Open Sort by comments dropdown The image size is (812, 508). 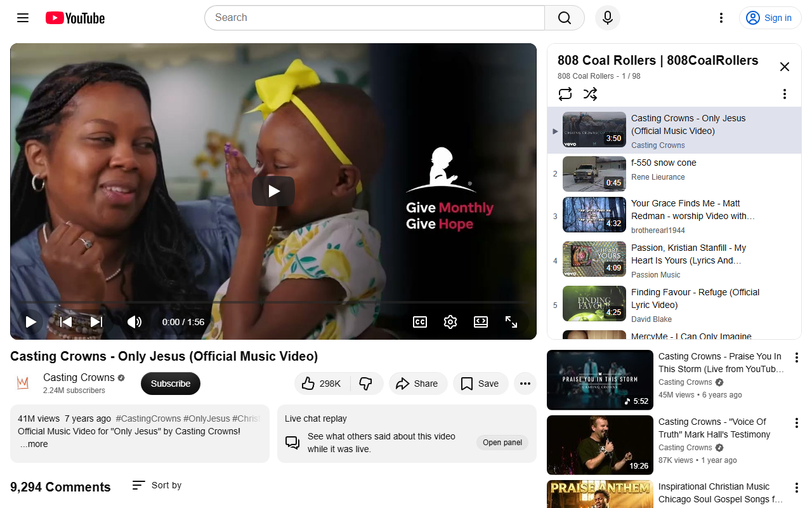click(x=157, y=485)
